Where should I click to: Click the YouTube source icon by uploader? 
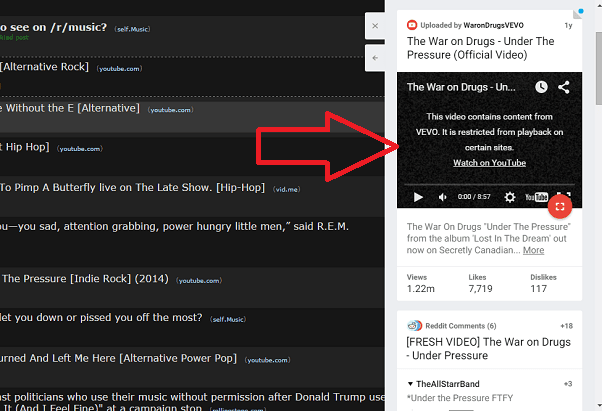412,25
